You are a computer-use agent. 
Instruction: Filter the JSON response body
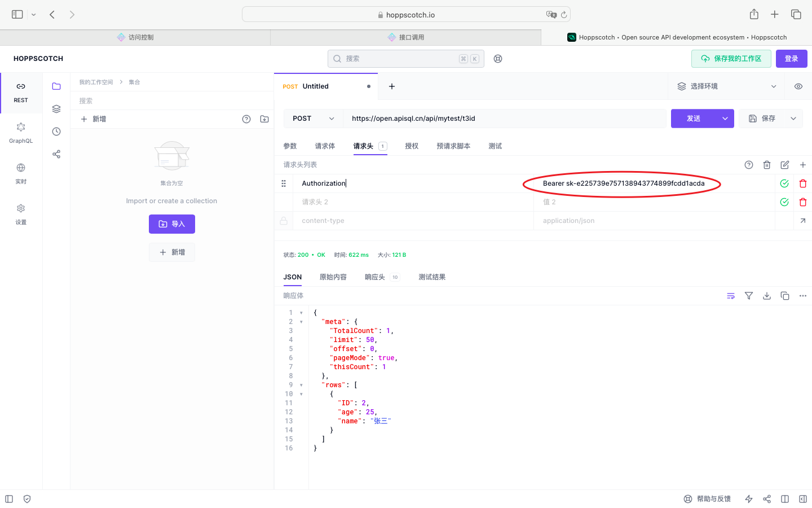click(x=749, y=296)
